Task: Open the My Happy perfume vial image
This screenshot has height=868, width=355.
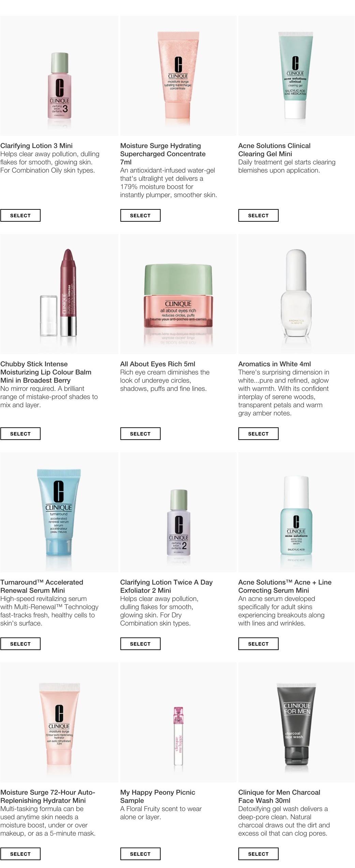Action: 178,722
